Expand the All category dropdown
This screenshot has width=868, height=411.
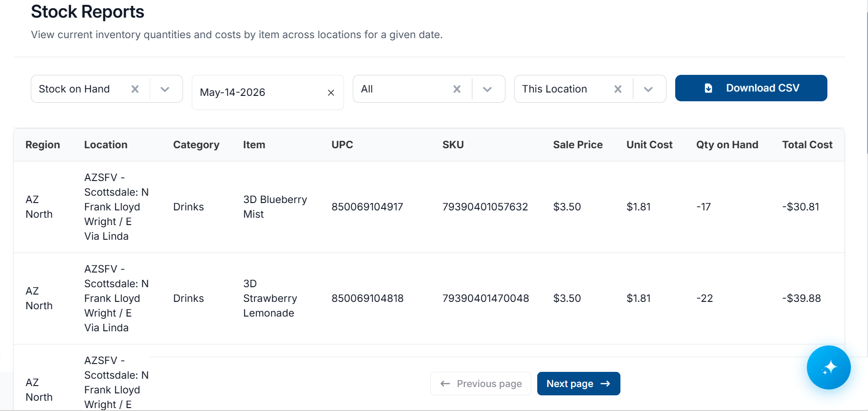[x=487, y=89]
